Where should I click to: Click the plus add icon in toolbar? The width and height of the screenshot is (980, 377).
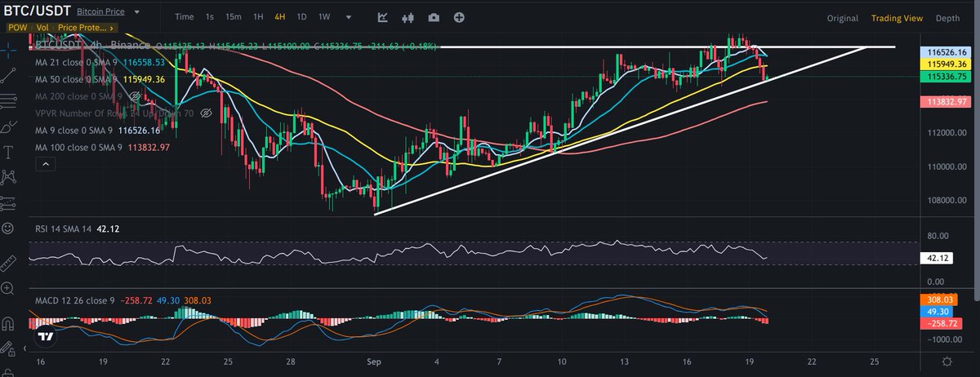[459, 17]
